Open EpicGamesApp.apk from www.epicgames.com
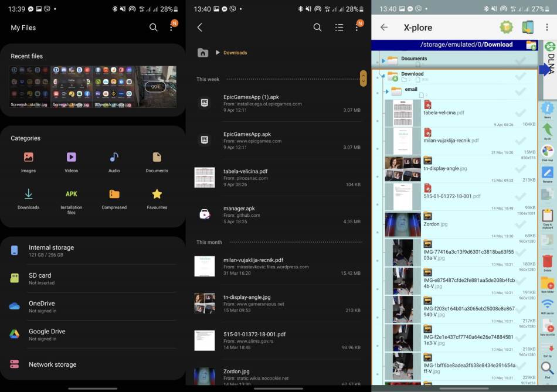The image size is (557, 392). (278, 140)
